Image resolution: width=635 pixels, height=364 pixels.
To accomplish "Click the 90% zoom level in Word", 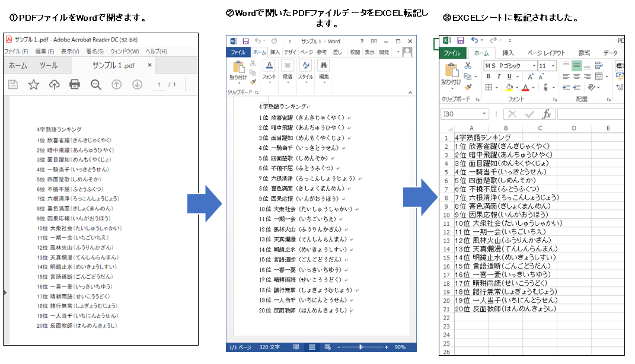I will pyautogui.click(x=400, y=347).
